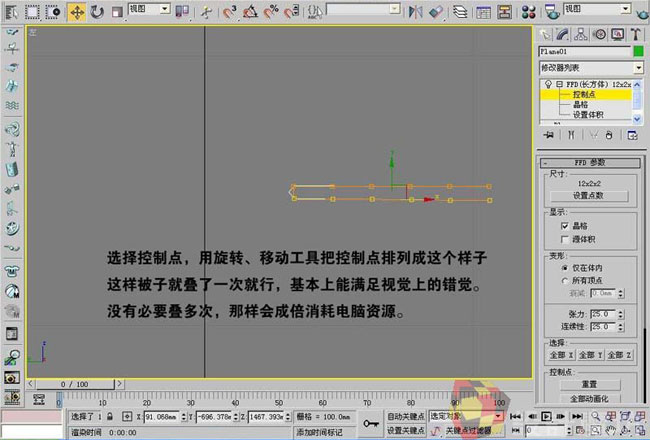Open the Material Editor icon
650x440 pixels.
529,12
